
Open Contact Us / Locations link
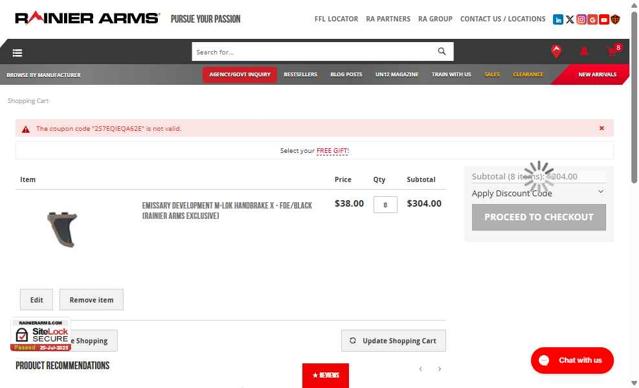(x=502, y=19)
